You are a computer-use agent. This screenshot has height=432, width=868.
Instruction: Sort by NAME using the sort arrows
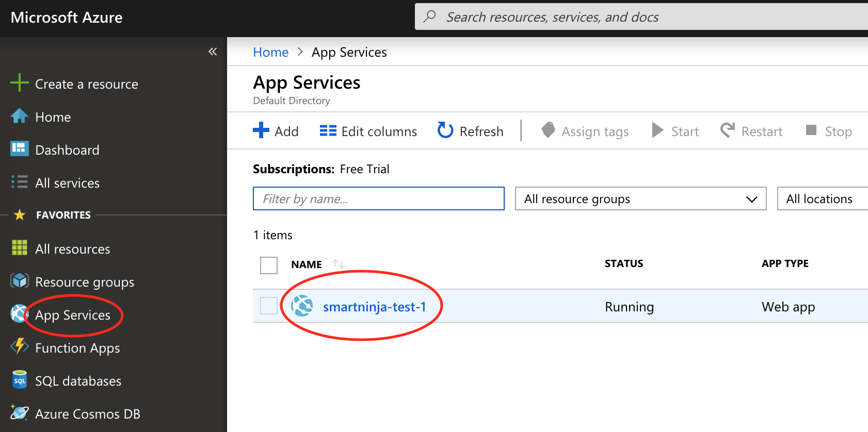click(339, 264)
